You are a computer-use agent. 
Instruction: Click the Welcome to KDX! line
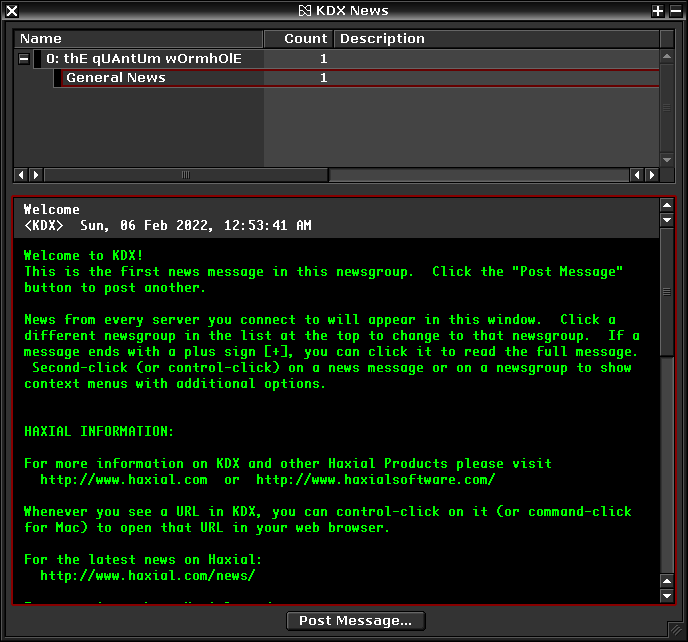click(x=83, y=255)
